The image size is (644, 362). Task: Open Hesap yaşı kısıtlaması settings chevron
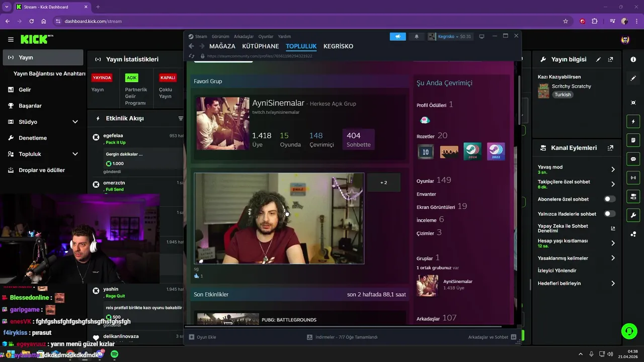pos(613,243)
